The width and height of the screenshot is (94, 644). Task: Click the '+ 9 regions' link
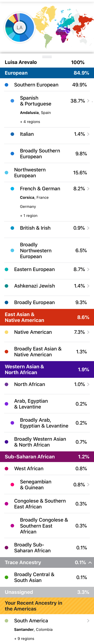pos(24,638)
